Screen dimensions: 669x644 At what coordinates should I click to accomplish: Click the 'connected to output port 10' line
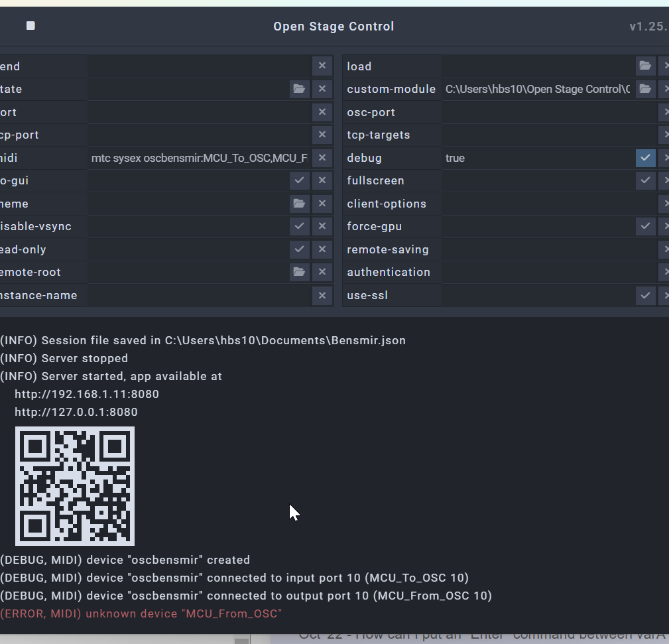pyautogui.click(x=246, y=596)
